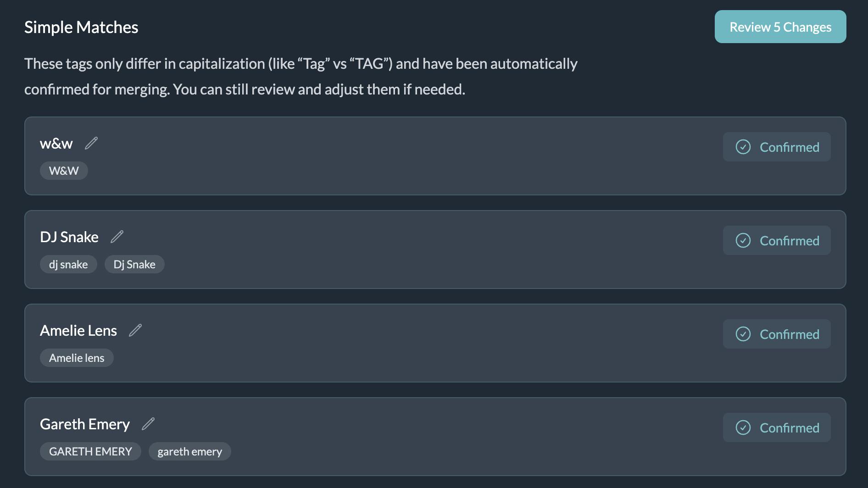Click the DJ Snake group title
868x488 pixels.
click(69, 237)
